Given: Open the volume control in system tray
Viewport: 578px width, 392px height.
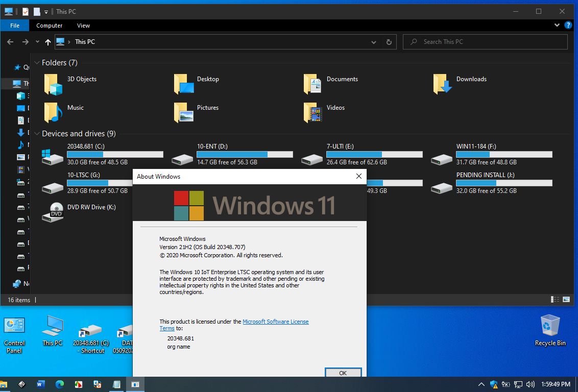Looking at the screenshot, I should (x=531, y=384).
